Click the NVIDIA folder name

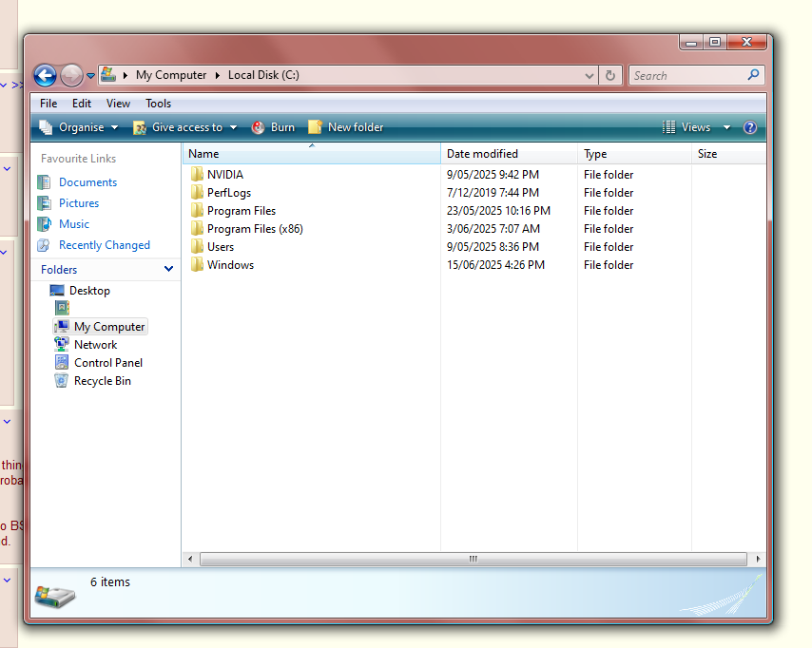[x=225, y=175]
